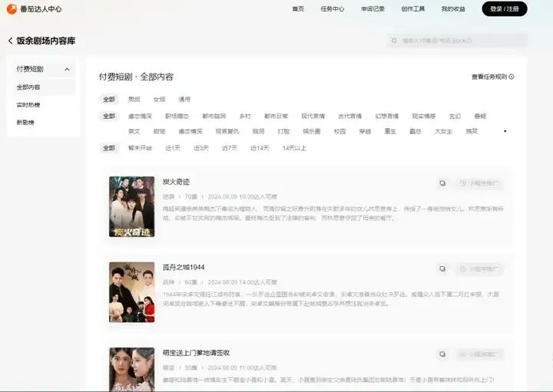Filter by 古代言情 genre
The height and width of the screenshot is (392, 553).
pos(350,117)
